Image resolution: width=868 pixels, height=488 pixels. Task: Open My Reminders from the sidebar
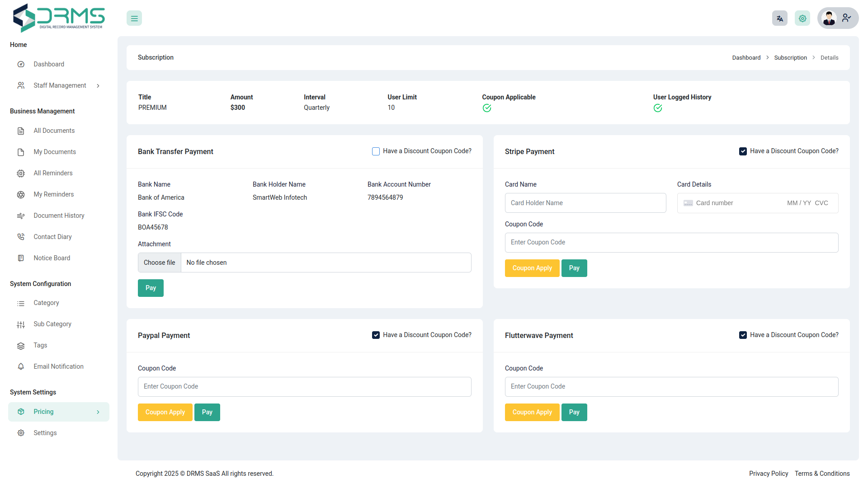point(53,194)
